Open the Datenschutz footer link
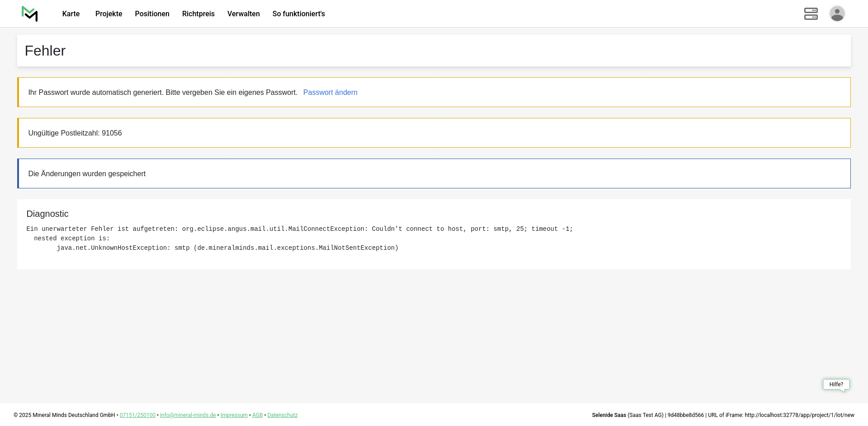 [x=282, y=415]
